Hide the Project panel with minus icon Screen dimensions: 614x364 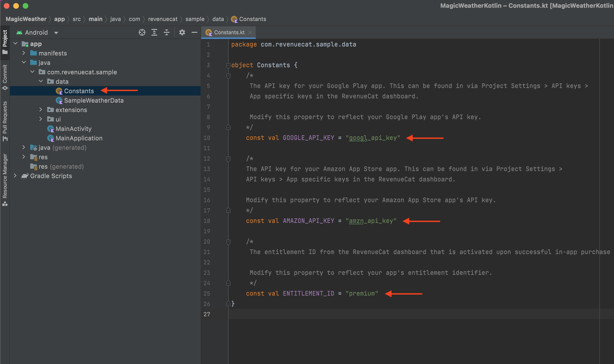[x=194, y=32]
